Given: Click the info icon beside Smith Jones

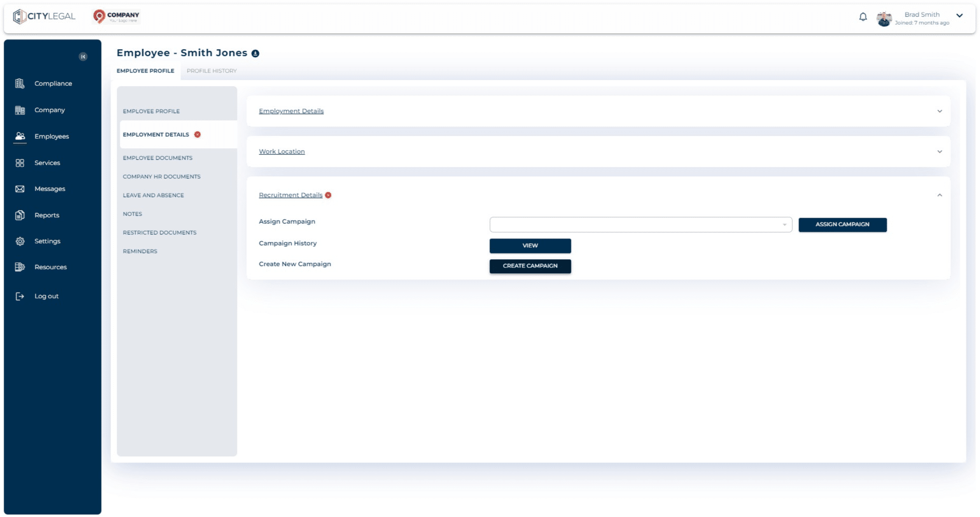Looking at the screenshot, I should [x=255, y=53].
